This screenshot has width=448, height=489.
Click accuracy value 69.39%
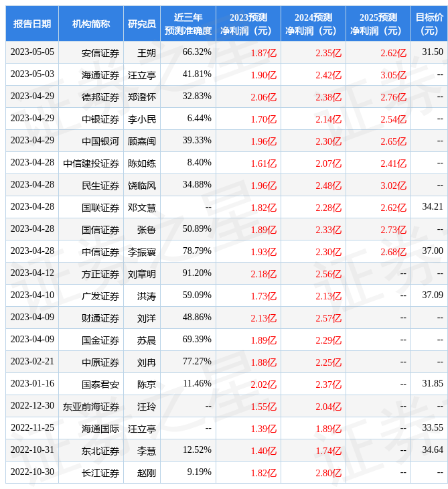[x=197, y=340]
